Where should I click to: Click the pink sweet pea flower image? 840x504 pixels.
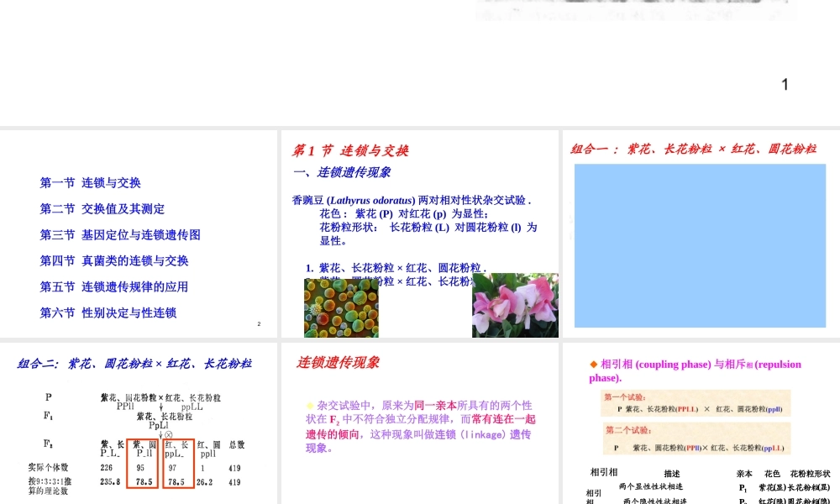coord(514,307)
